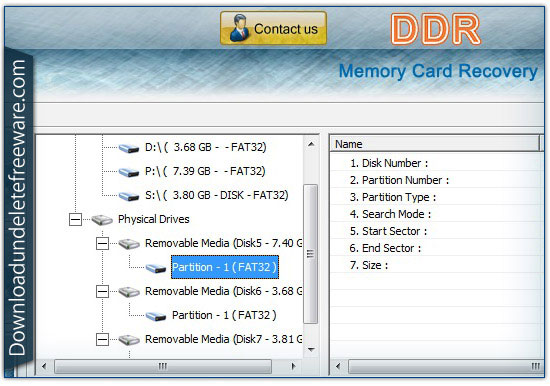550x386 pixels.
Task: Select Removable Media (Disk6 - 3.68 G
Action: click(x=223, y=291)
